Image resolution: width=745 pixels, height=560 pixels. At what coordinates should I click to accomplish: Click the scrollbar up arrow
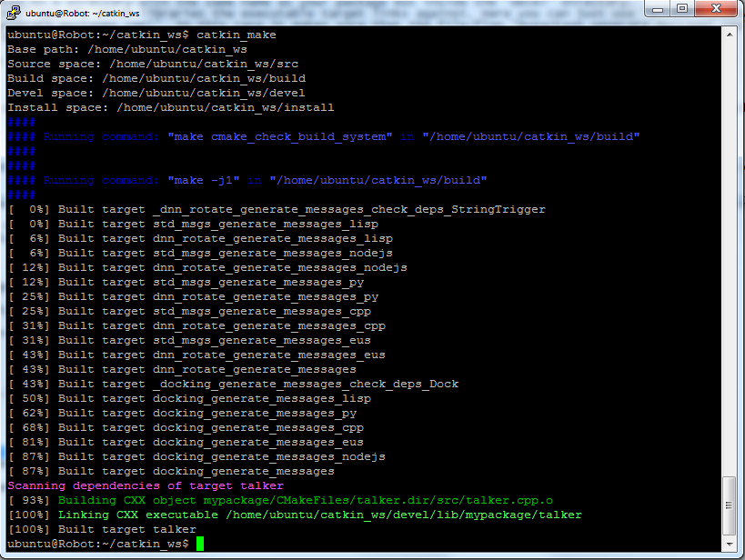point(730,34)
